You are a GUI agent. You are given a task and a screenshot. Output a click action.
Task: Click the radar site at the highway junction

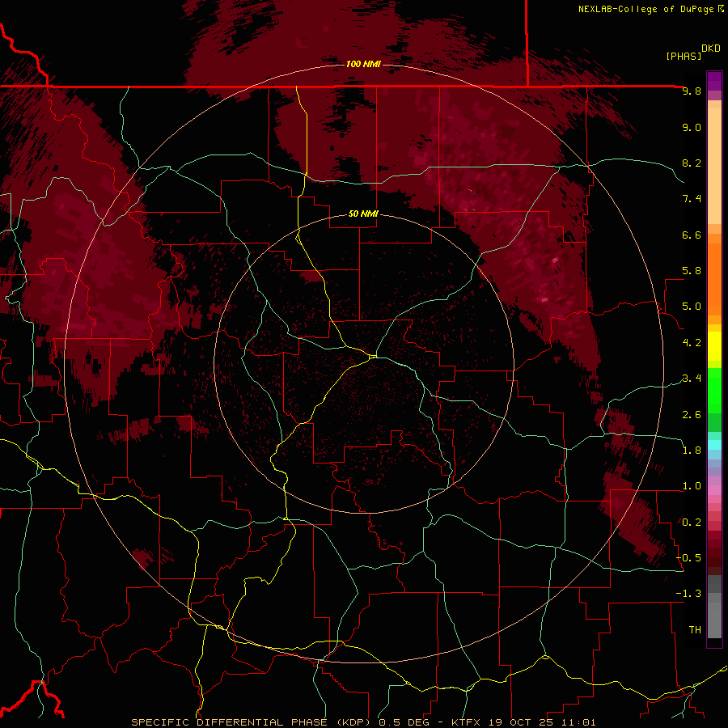pos(373,356)
